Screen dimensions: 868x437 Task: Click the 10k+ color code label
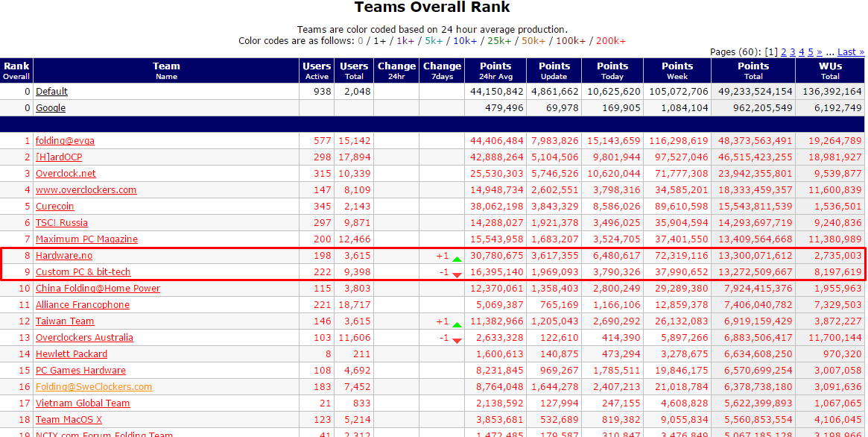pos(465,41)
